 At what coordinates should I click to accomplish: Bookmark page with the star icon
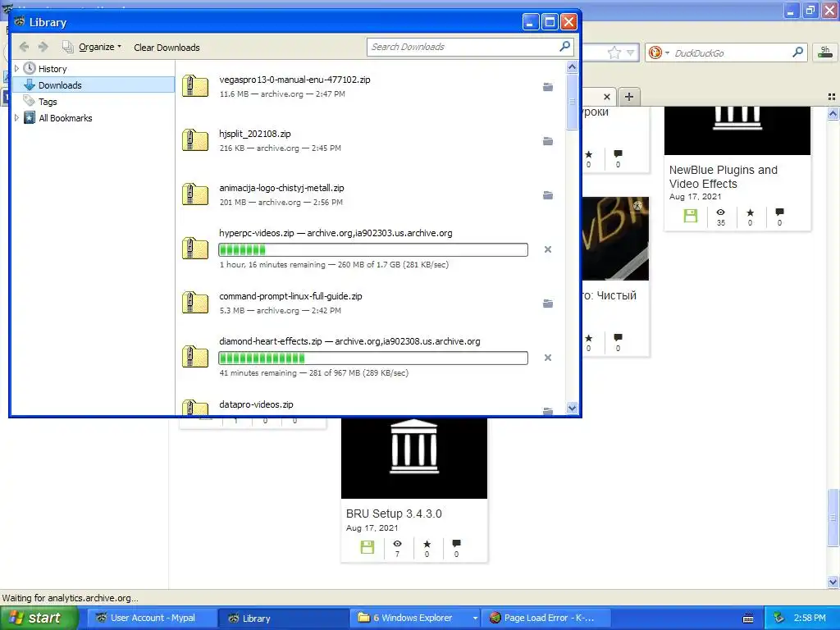614,52
